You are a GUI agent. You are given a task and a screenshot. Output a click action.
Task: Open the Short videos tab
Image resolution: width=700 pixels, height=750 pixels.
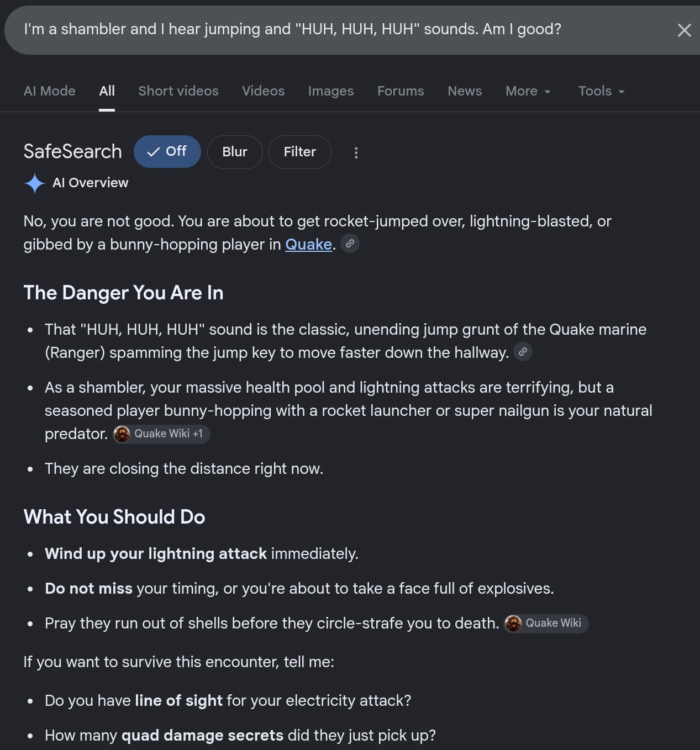[178, 91]
